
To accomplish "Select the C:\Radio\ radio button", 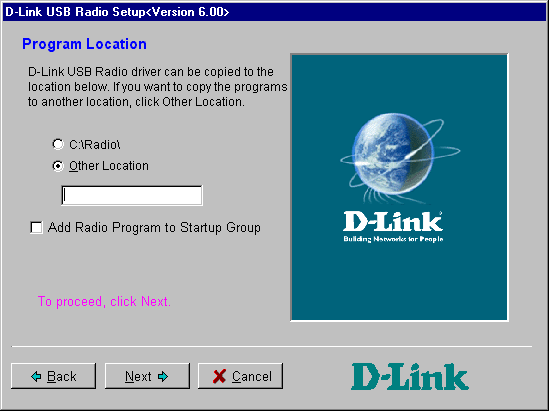I will [x=58, y=144].
